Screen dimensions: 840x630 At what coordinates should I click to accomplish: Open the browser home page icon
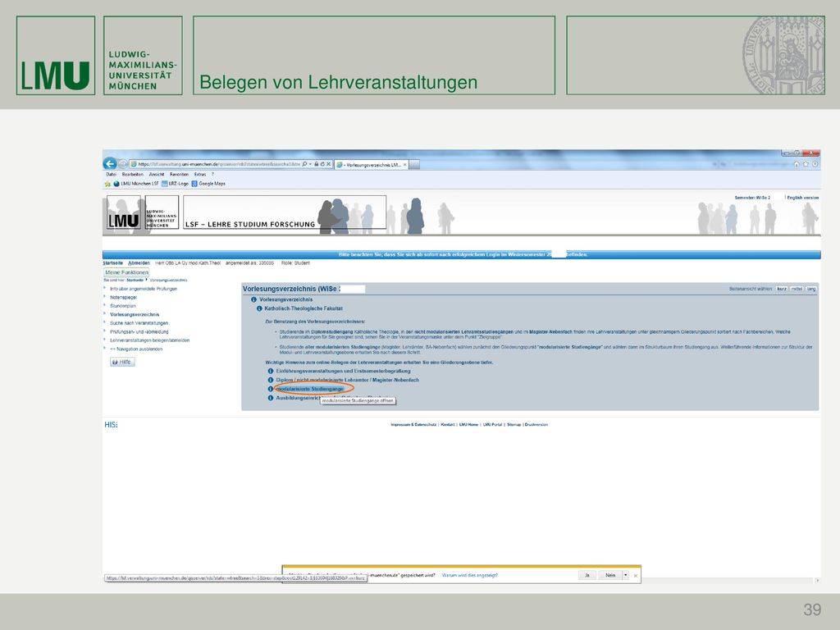(x=797, y=164)
